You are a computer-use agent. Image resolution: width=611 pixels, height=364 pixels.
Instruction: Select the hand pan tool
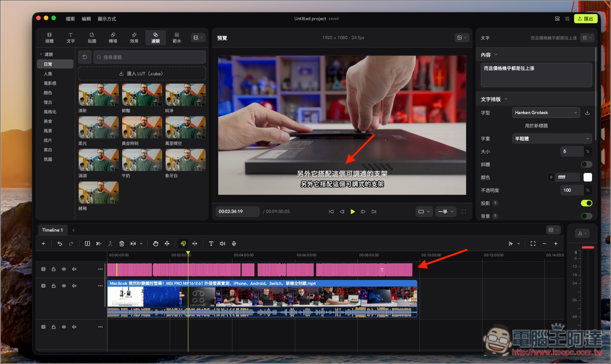click(156, 243)
